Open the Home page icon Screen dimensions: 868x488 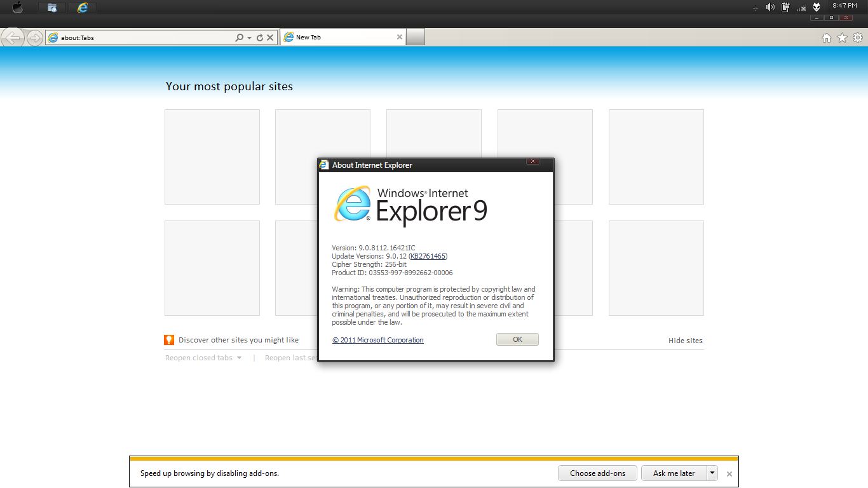tap(827, 38)
